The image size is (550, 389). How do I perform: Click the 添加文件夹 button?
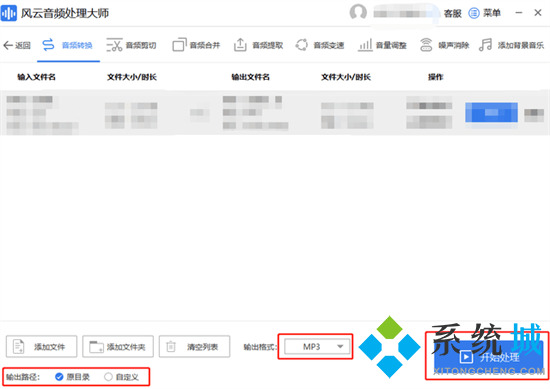tap(118, 347)
